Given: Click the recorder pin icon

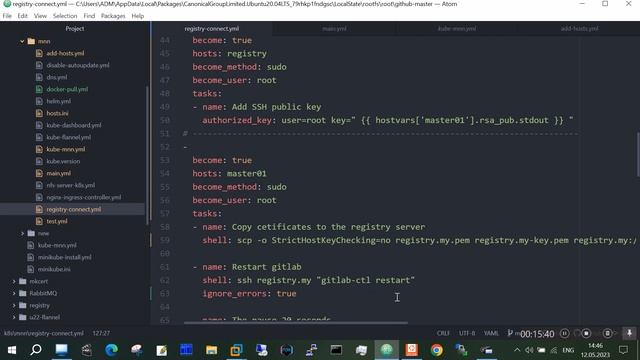Looking at the screenshot, I should pos(629,333).
